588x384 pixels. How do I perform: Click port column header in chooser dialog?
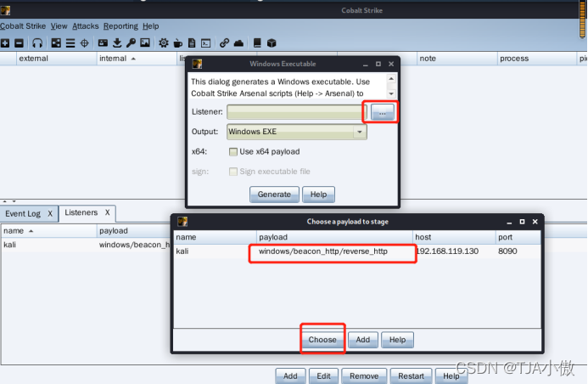[x=518, y=237]
